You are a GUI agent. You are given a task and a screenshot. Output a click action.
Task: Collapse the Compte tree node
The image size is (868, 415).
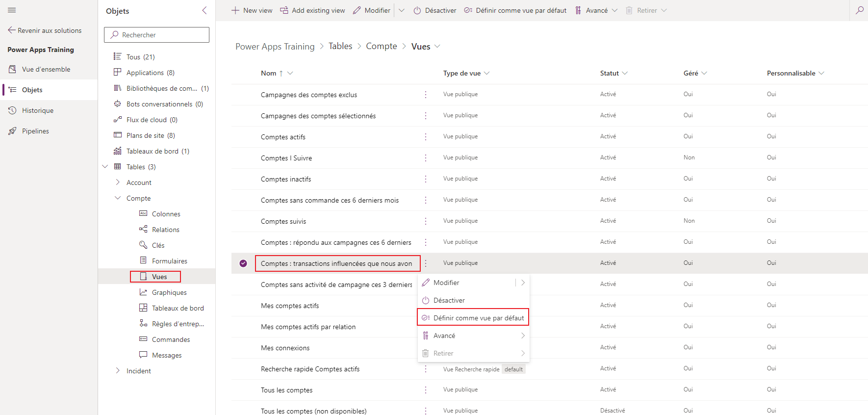[118, 198]
